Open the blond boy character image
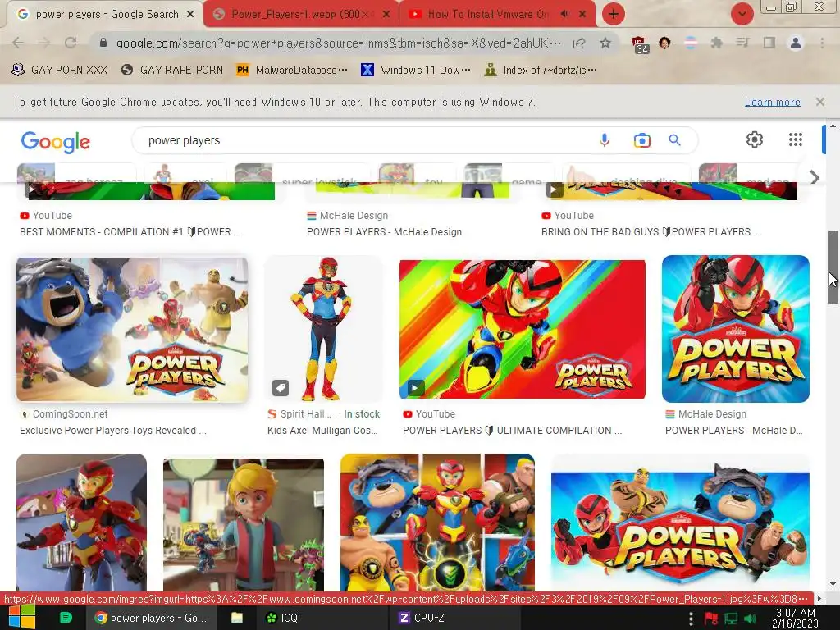The height and width of the screenshot is (630, 840). click(x=243, y=525)
